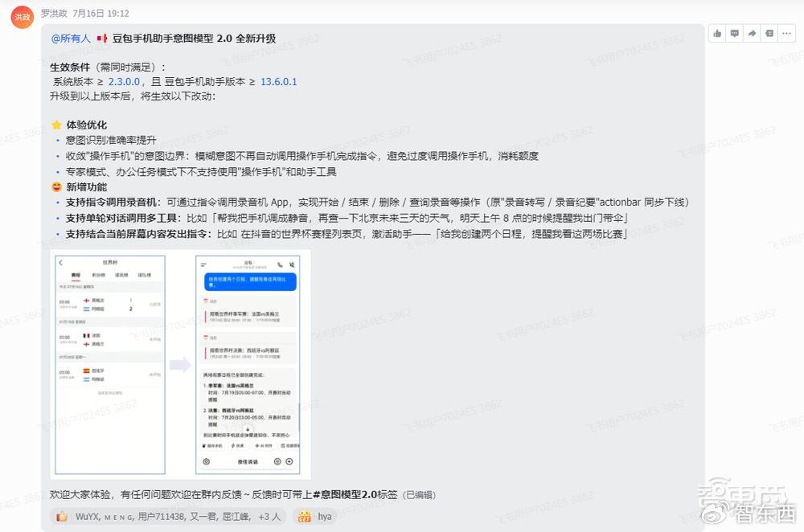The image size is (804, 532).
Task: Forward this message with the share arrow
Action: click(752, 33)
